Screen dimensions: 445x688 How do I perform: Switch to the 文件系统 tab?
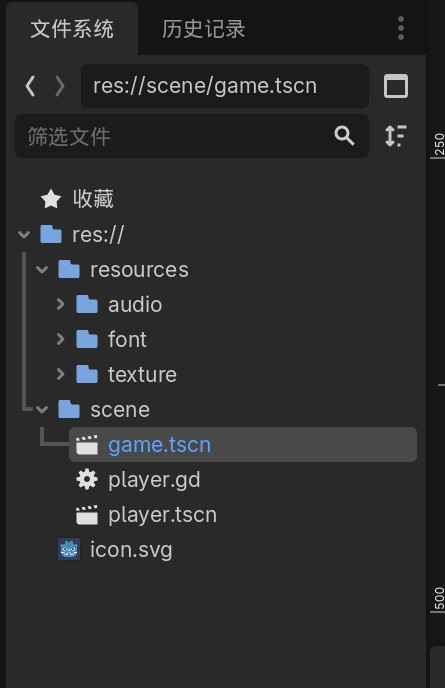pos(72,29)
